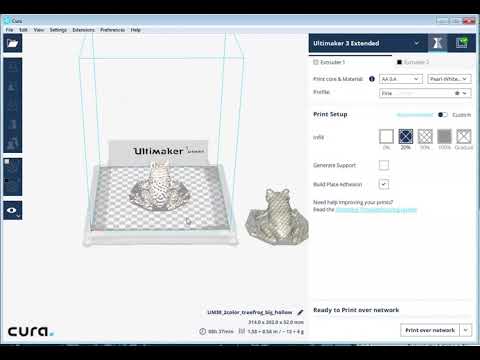Viewport: 480px width, 360px height.
Task: Click the job name UM3E_2color_treefrog_big_hollow
Action: click(x=250, y=312)
